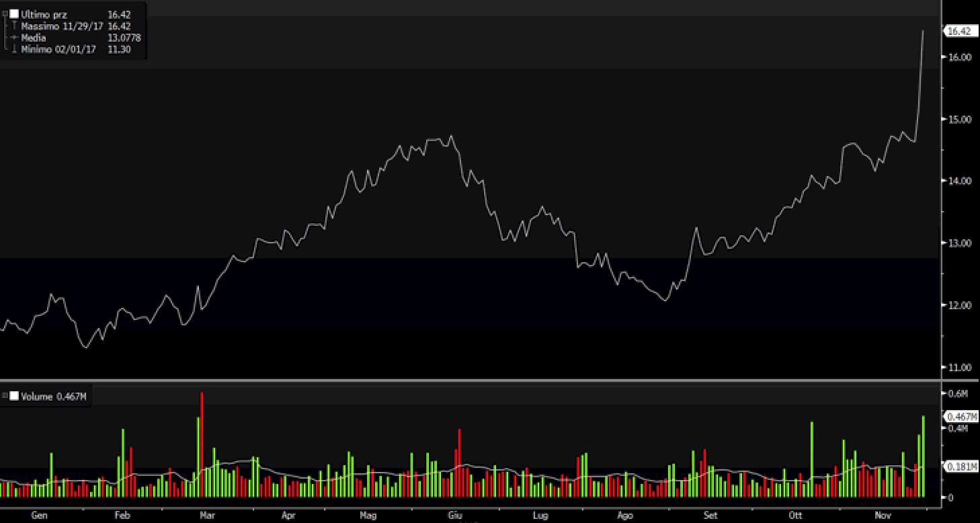Click the 'Feb' month label on time axis
The width and height of the screenshot is (980, 523).
[122, 516]
